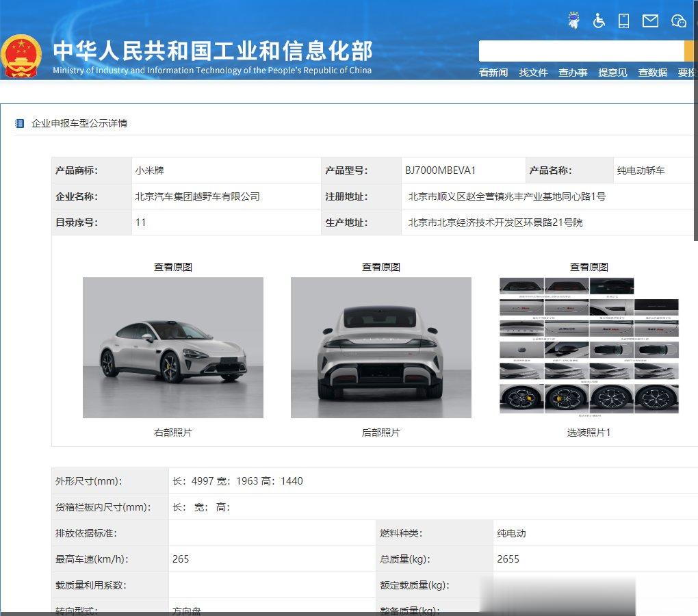The width and height of the screenshot is (698, 616).
Task: Click the 总质量(kg) label
Action: [405, 559]
